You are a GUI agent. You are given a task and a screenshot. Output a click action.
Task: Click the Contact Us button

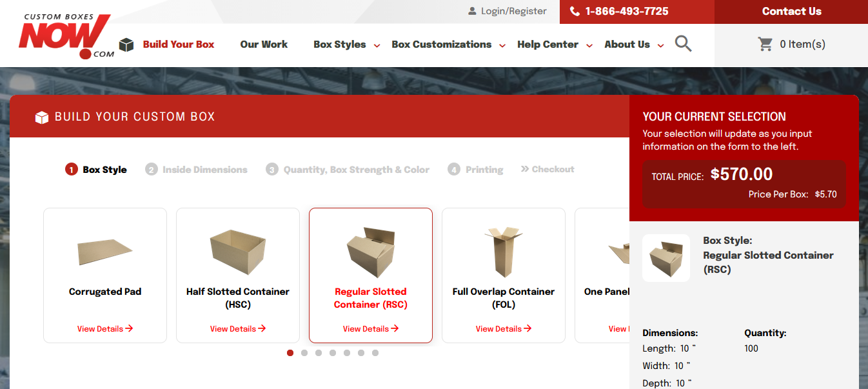[791, 12]
